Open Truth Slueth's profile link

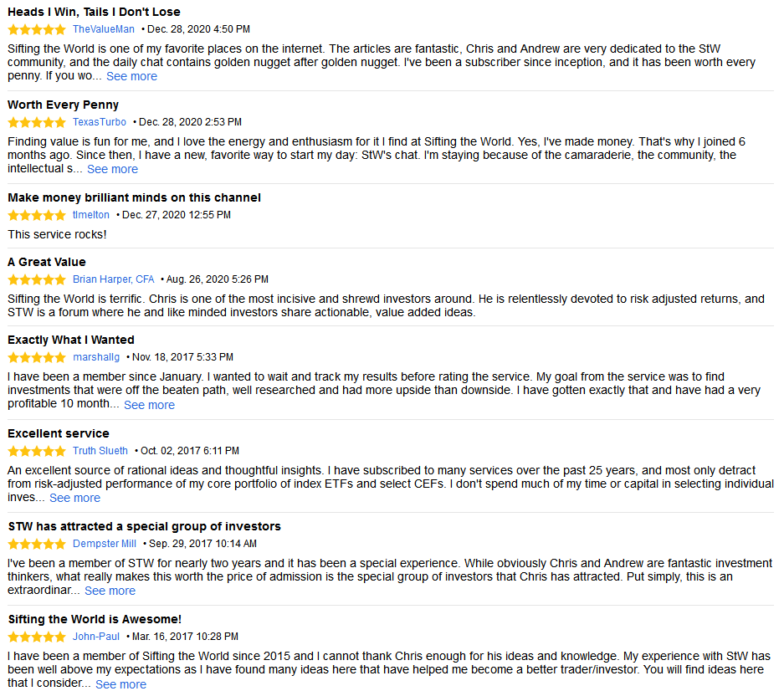coord(100,451)
